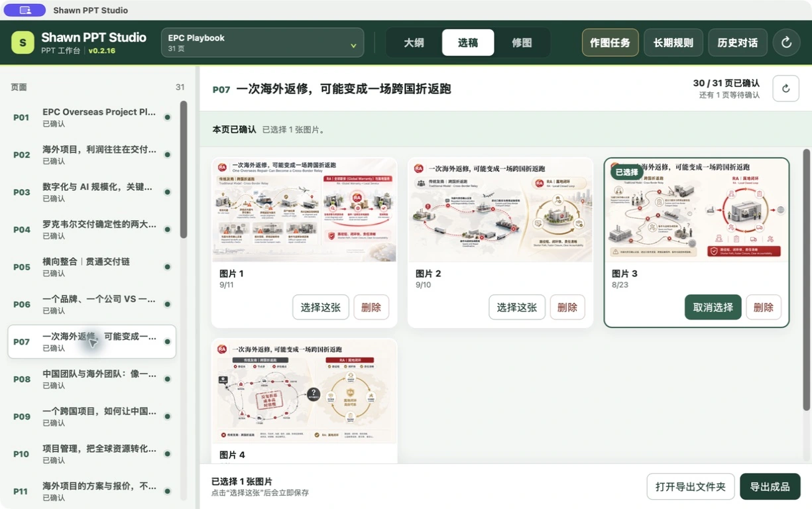
Task: Click the 页面 sidebar heading
Action: (x=19, y=87)
